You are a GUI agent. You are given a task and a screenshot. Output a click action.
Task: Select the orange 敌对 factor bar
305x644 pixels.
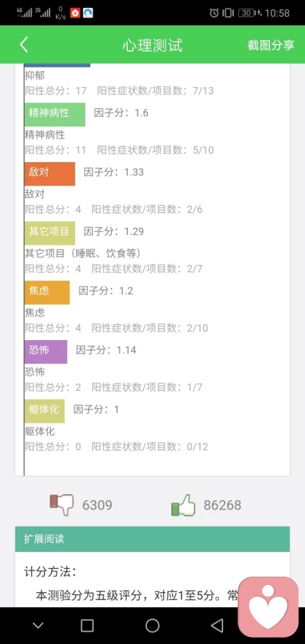coord(50,174)
